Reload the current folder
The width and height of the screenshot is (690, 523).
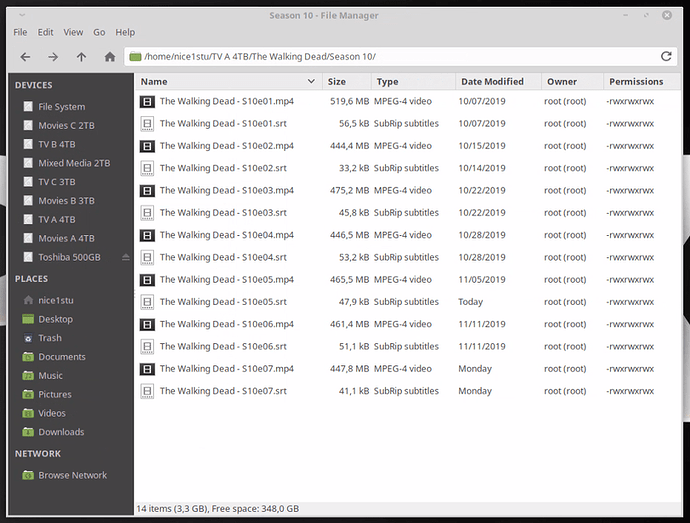[666, 56]
